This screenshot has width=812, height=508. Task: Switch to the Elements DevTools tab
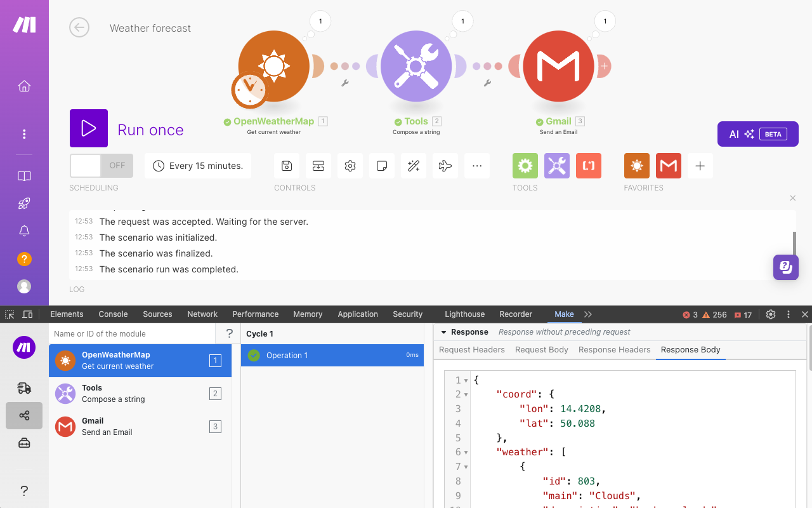point(67,314)
